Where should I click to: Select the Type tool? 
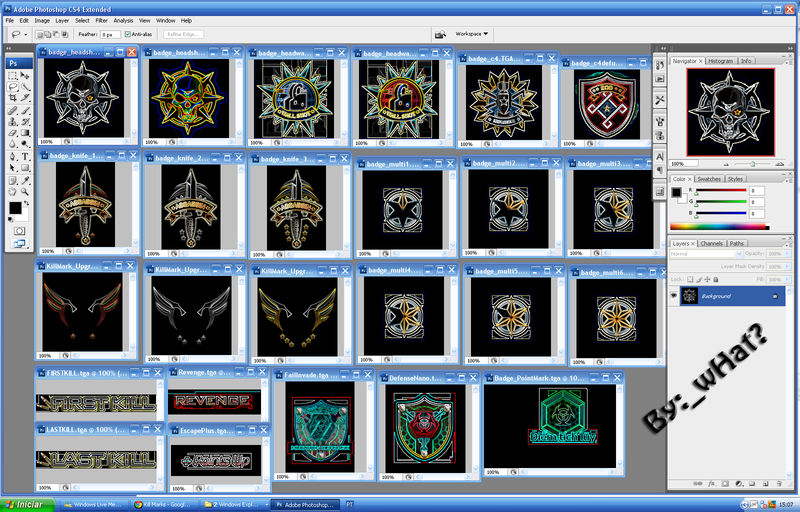(25, 157)
